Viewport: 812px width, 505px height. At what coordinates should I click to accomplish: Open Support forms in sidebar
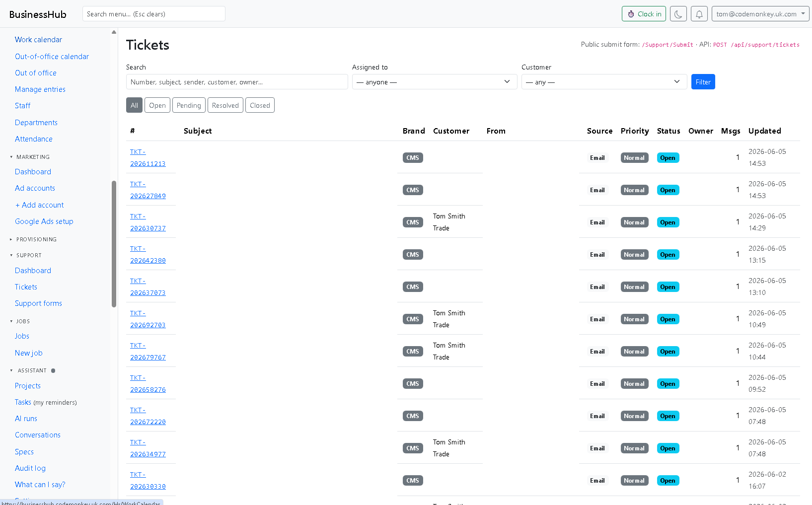pos(38,303)
